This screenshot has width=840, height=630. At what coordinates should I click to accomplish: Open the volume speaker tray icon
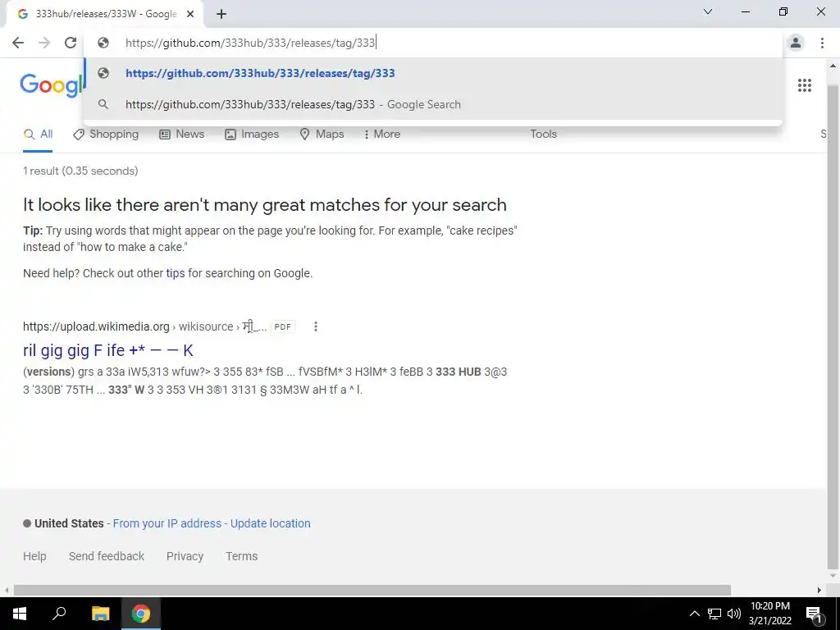point(734,614)
